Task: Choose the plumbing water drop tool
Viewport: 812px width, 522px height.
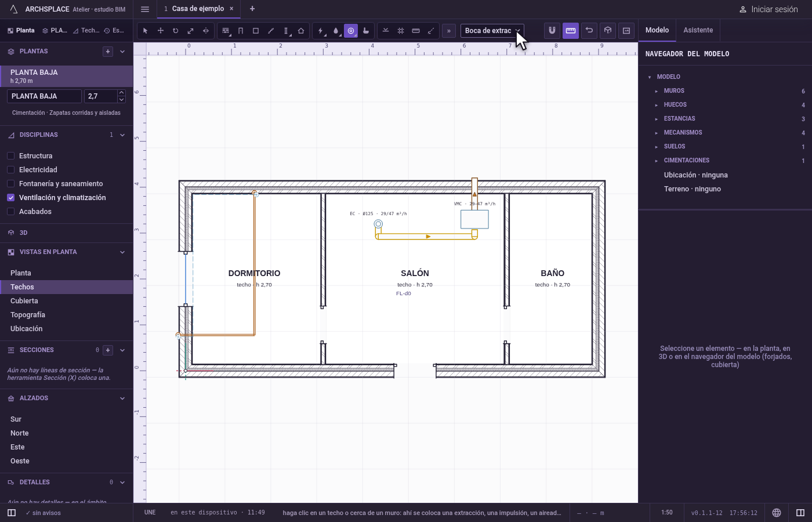Action: pos(336,31)
